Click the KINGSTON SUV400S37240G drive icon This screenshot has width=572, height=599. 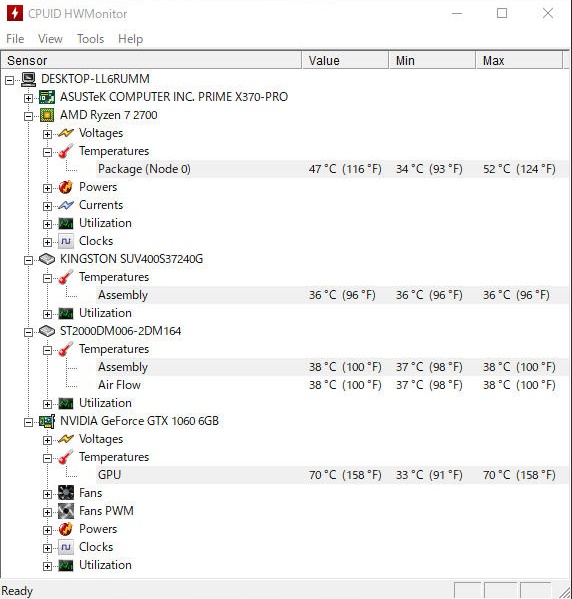[x=47, y=259]
